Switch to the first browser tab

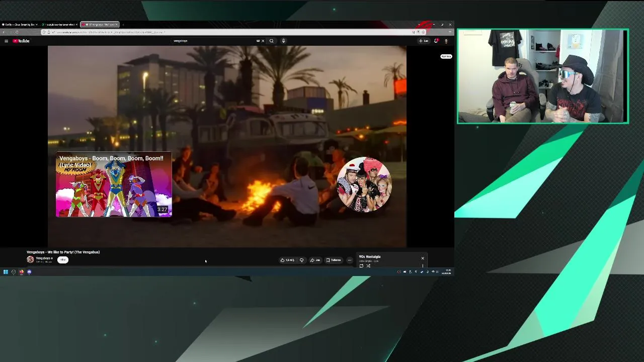pyautogui.click(x=19, y=24)
